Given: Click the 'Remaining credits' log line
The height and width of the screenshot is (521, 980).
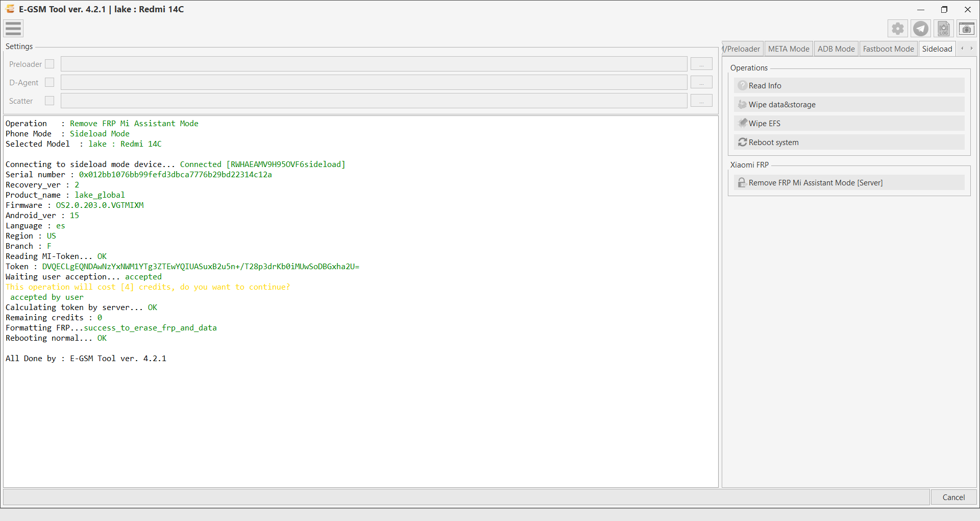Looking at the screenshot, I should 54,318.
